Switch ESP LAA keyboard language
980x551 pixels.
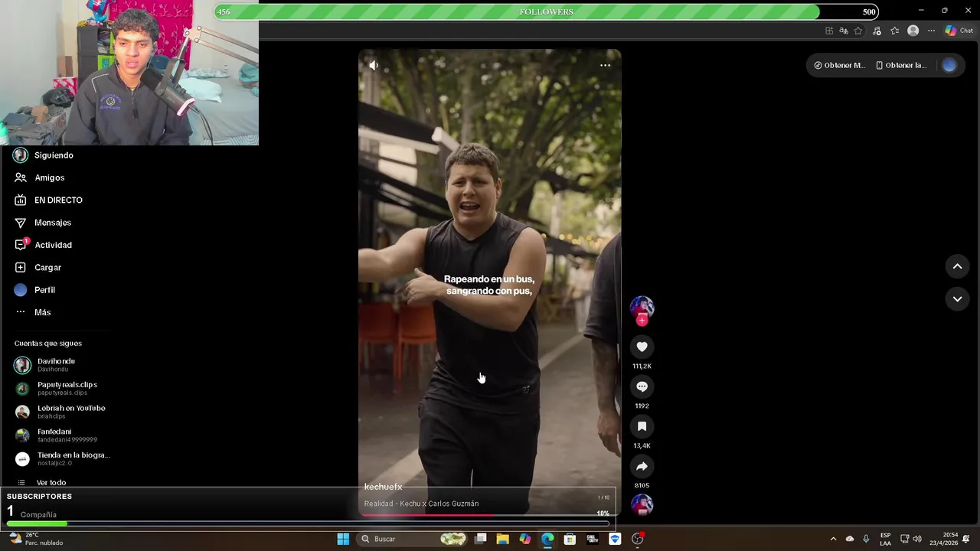885,539
